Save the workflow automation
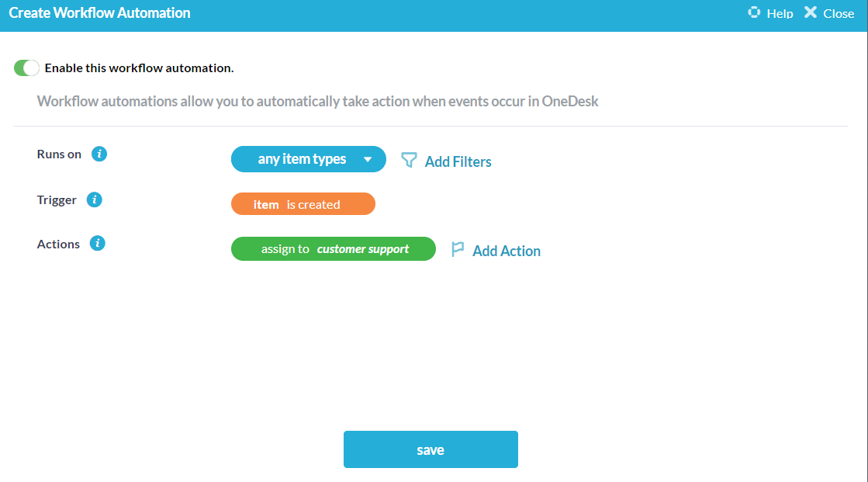Viewport: 868px width, 482px height. pos(431,450)
